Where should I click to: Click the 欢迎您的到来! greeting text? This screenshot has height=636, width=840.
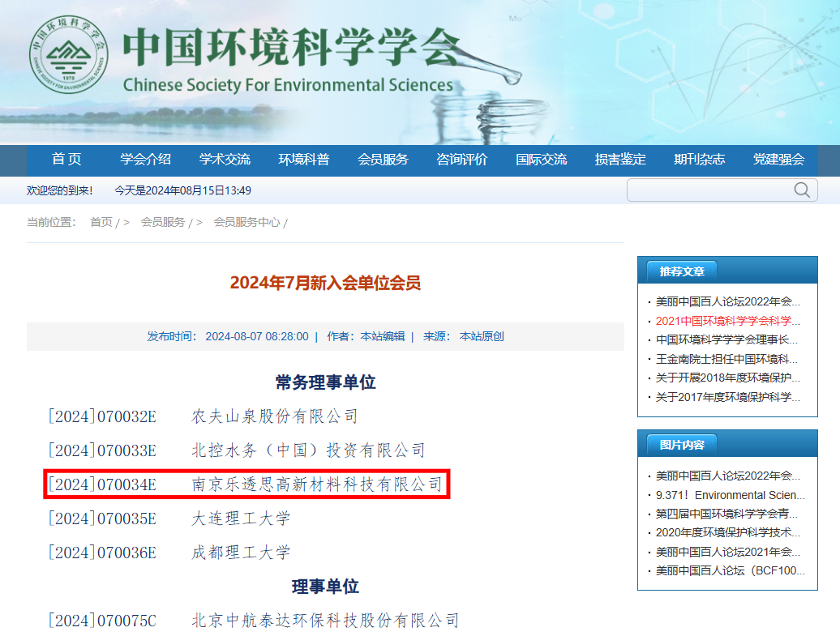pos(59,190)
